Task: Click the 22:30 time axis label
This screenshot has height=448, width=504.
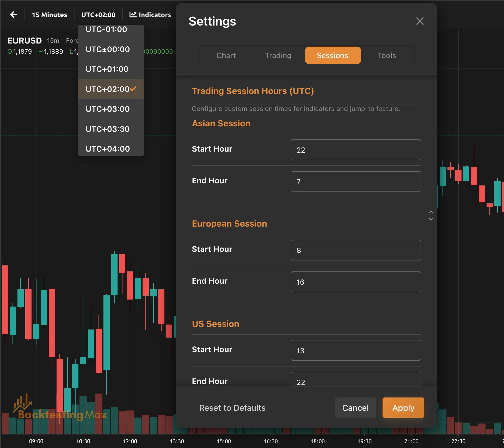Action: (458, 441)
